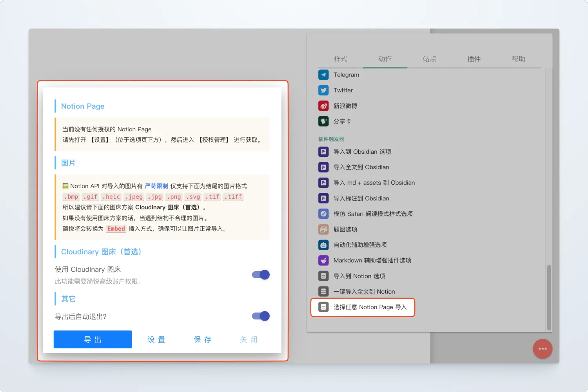This screenshot has width=588, height=392.
Task: Open the red floating more-options button
Action: (x=543, y=348)
